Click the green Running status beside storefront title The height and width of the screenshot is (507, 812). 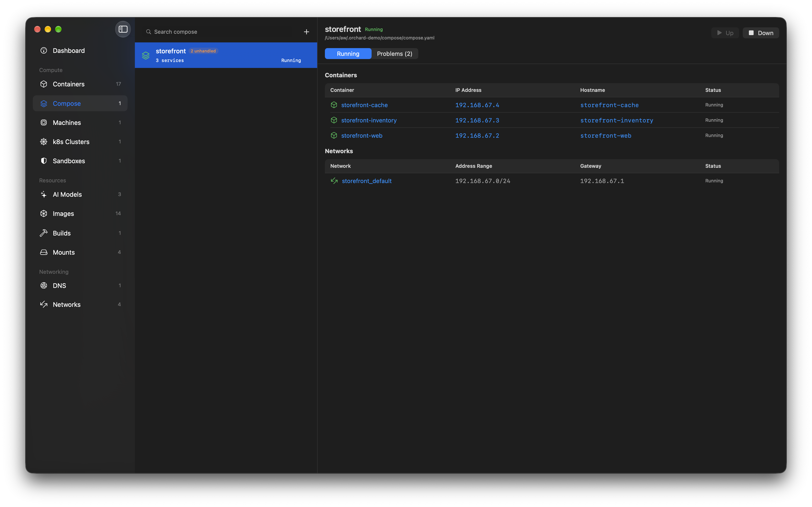coord(374,29)
